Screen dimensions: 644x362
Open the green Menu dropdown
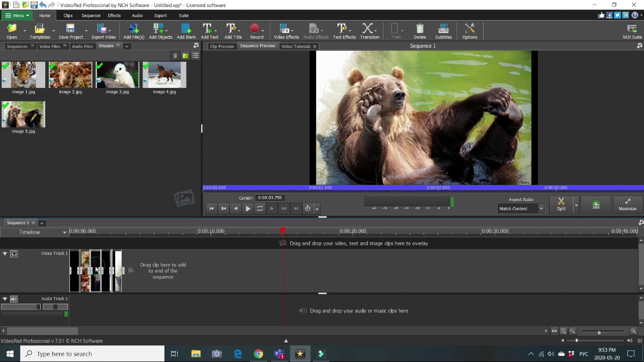[17, 16]
